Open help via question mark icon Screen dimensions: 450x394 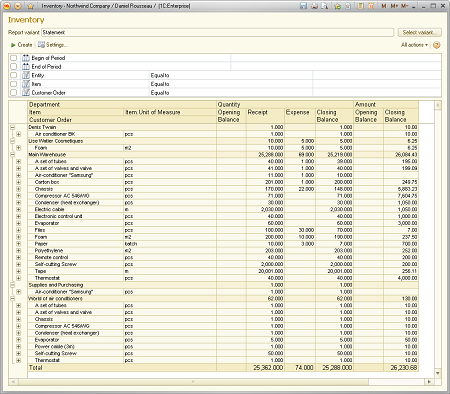[436, 45]
